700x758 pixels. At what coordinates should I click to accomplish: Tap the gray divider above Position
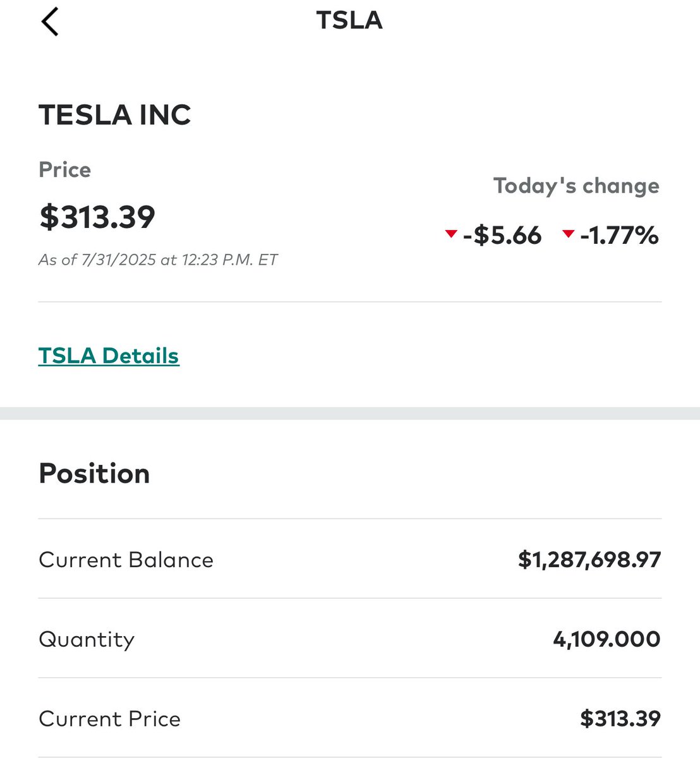pos(350,413)
